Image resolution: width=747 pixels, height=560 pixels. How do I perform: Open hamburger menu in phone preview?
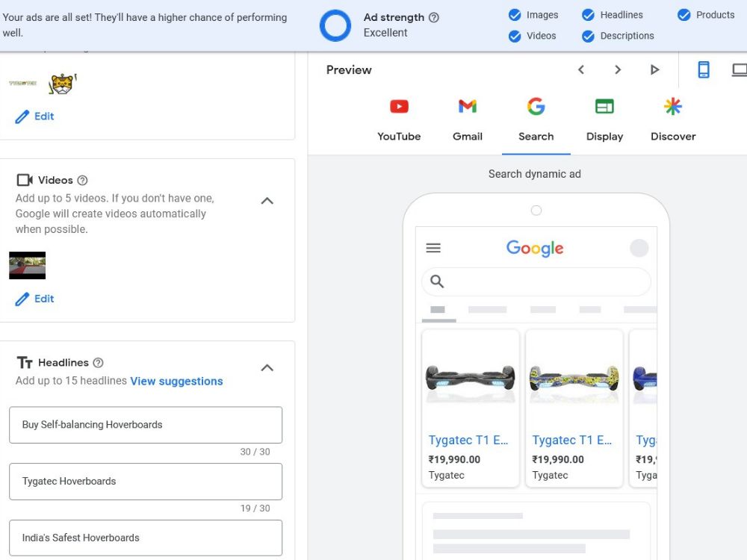[433, 248]
